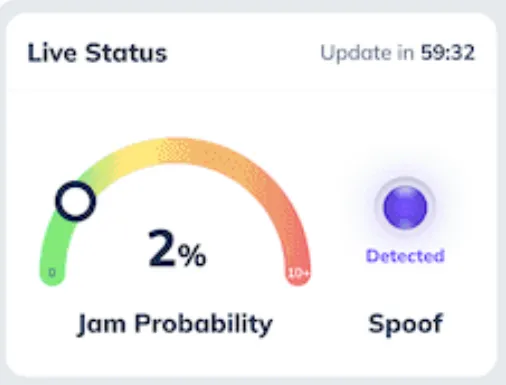Click the purple Spoof indicator orb
506x385 pixels.
(405, 207)
